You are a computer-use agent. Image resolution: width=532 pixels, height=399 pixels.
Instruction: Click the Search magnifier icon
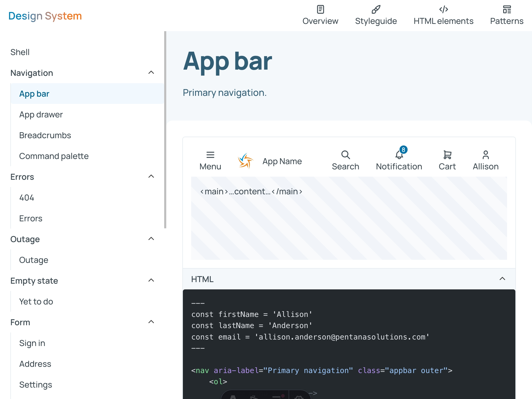pos(345,155)
